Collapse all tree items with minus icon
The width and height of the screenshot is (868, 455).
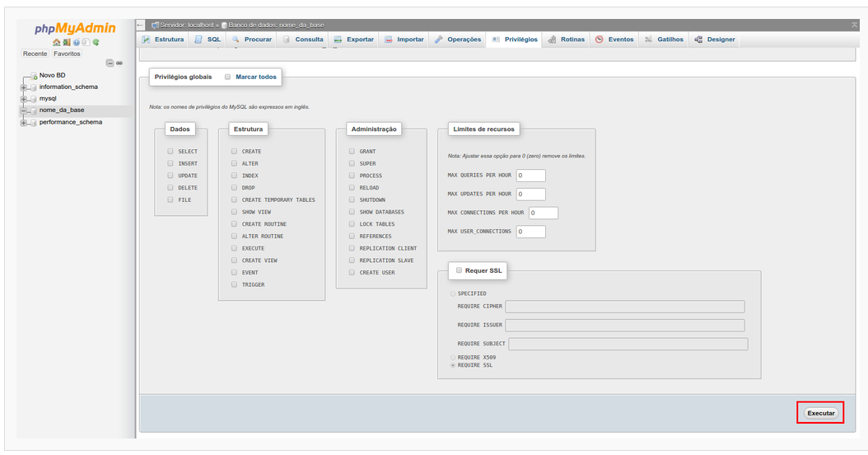pos(110,63)
